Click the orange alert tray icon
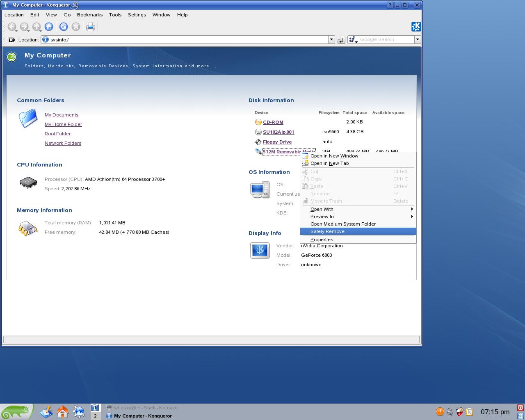The width and height of the screenshot is (525, 420). [440, 411]
